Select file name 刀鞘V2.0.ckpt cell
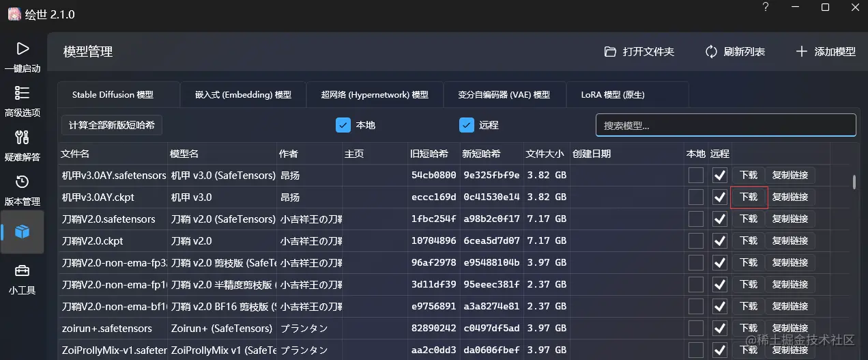The image size is (868, 360). tap(113, 241)
